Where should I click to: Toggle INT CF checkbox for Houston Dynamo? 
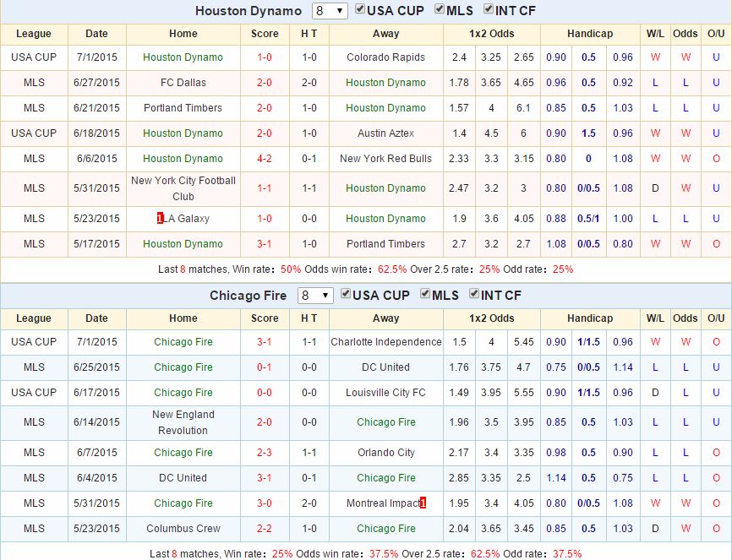[488, 8]
